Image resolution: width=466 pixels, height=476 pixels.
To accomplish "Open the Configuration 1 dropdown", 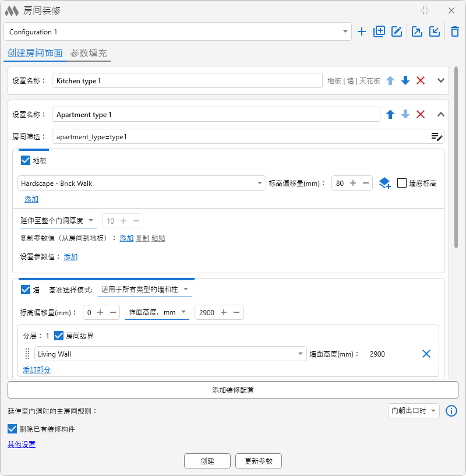I will coord(178,31).
